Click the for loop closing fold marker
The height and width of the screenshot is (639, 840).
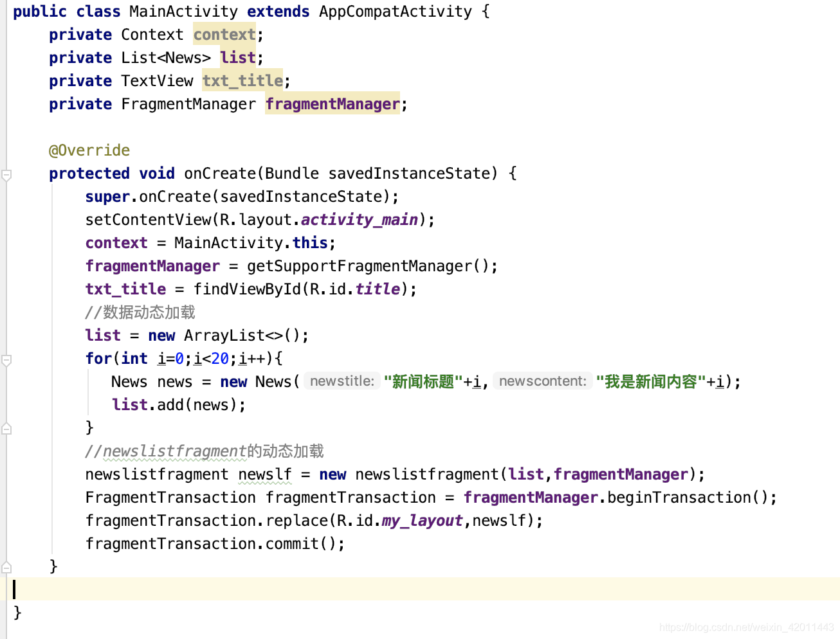point(6,428)
